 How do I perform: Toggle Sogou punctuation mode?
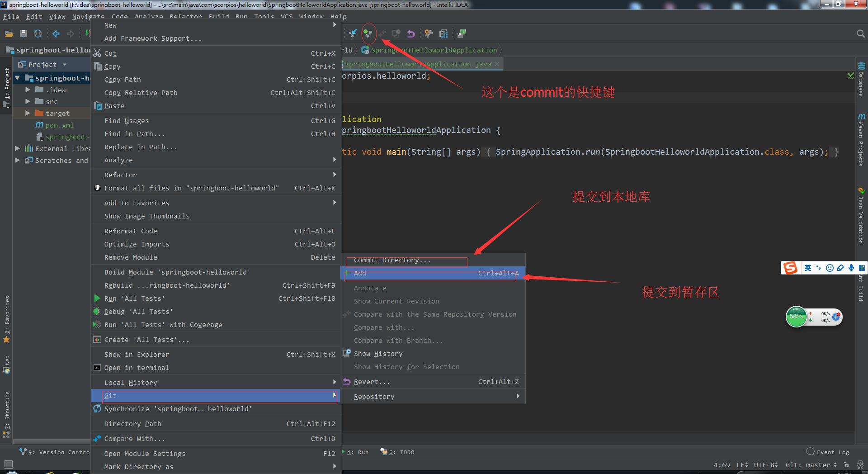(819, 268)
